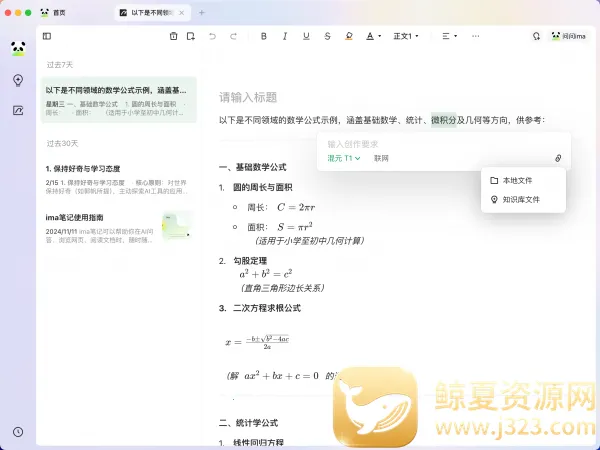The width and height of the screenshot is (600, 450).
Task: Apply the highlighter marker tool
Action: 349,36
